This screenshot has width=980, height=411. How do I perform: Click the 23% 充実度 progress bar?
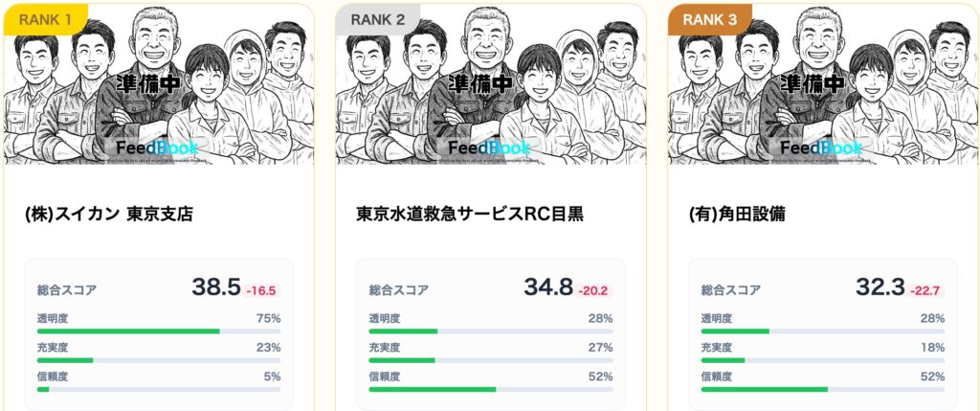(x=158, y=360)
